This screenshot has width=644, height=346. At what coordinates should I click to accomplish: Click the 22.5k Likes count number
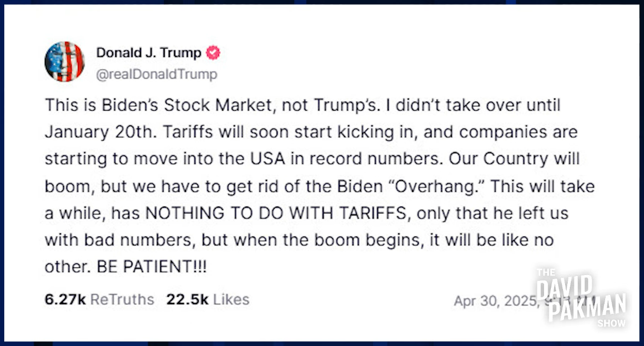point(187,300)
